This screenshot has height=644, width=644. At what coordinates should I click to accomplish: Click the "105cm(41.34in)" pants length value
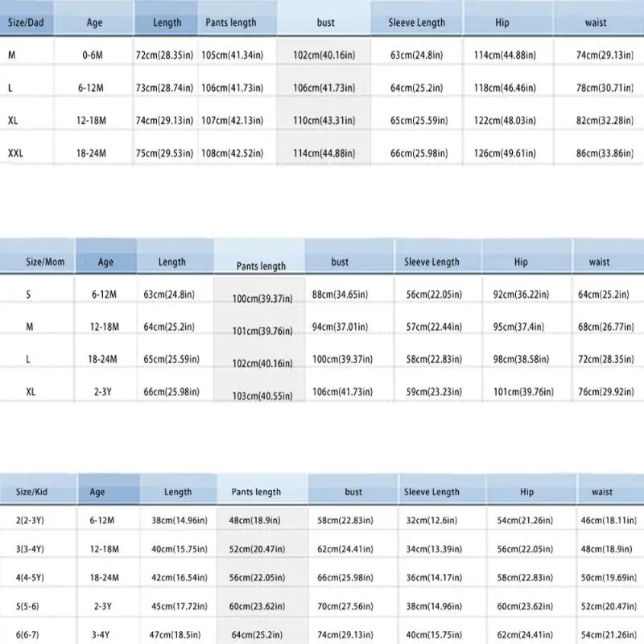pos(233,55)
